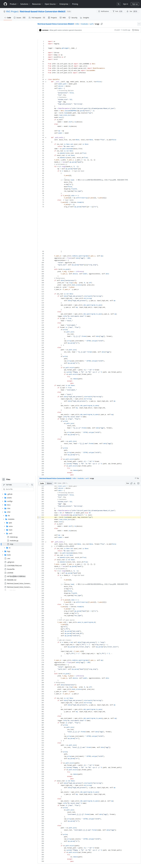Open the onnx folder in tree

(x=11, y=526)
